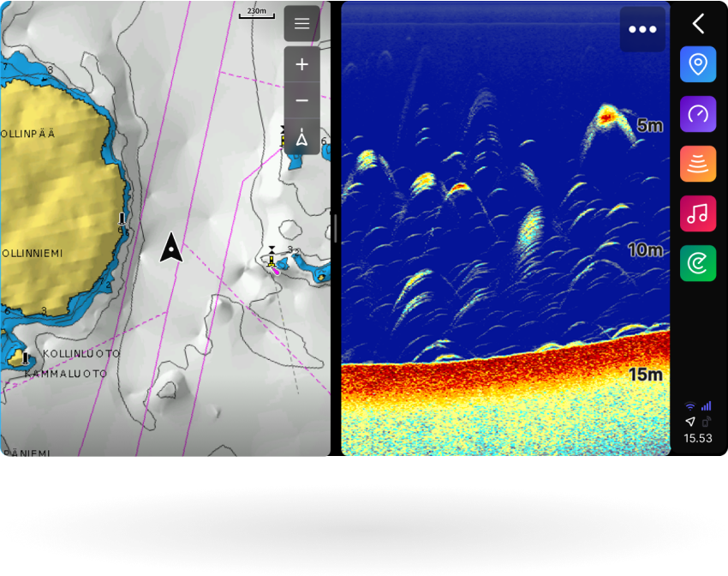Open the red music app
Screen dimensions: 728x576
[x=698, y=213]
